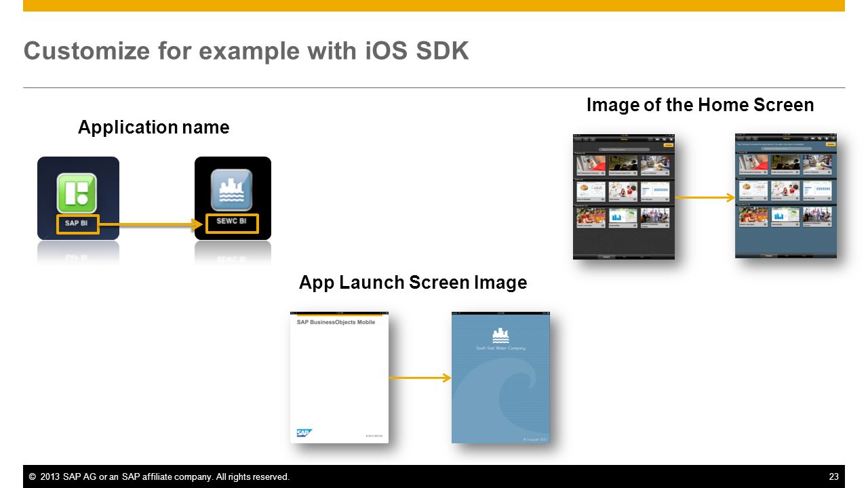The image size is (868, 488).
Task: Click the "SAP BusinessObjects Mobile" launch screen text
Action: [336, 322]
